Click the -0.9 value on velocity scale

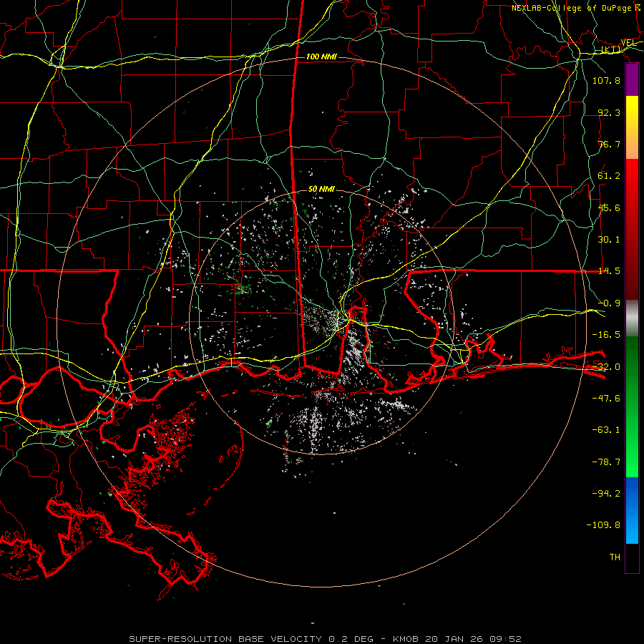point(609,303)
